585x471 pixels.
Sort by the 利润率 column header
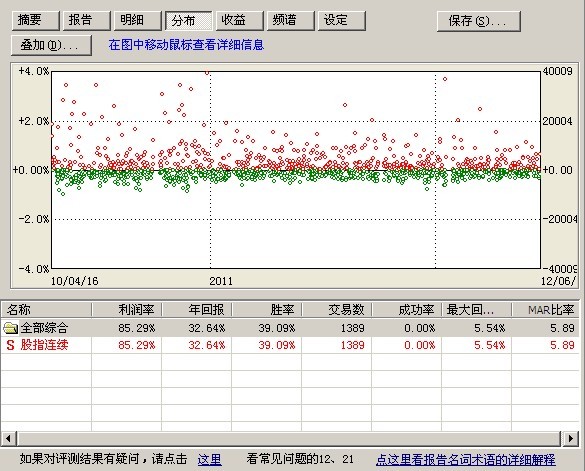coord(127,309)
